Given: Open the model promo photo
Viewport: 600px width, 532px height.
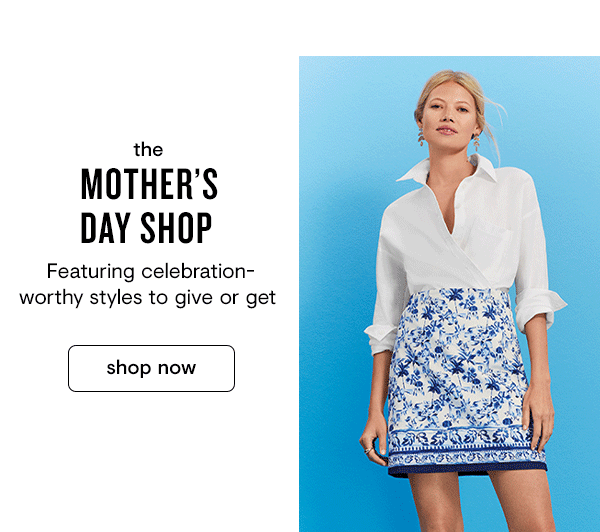Looking at the screenshot, I should click(449, 294).
